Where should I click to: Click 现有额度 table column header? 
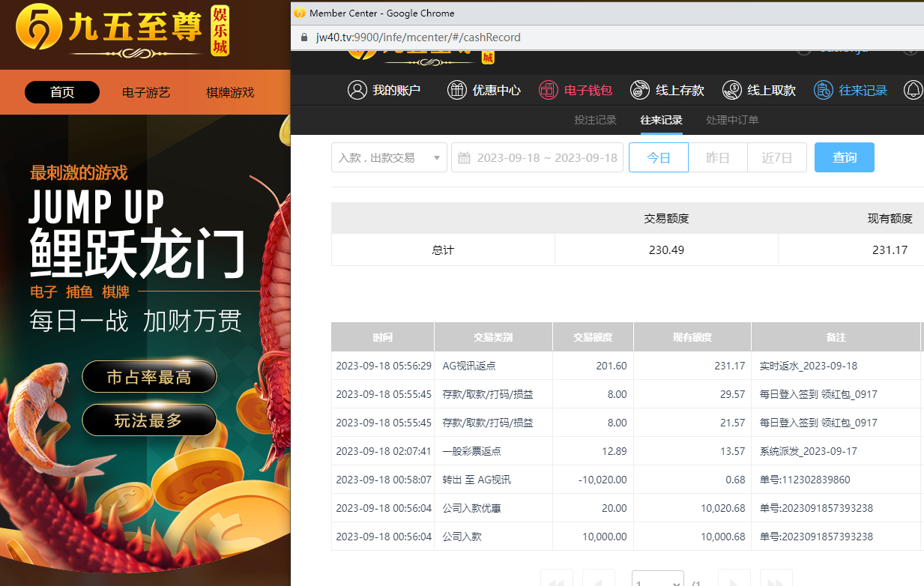pos(692,337)
